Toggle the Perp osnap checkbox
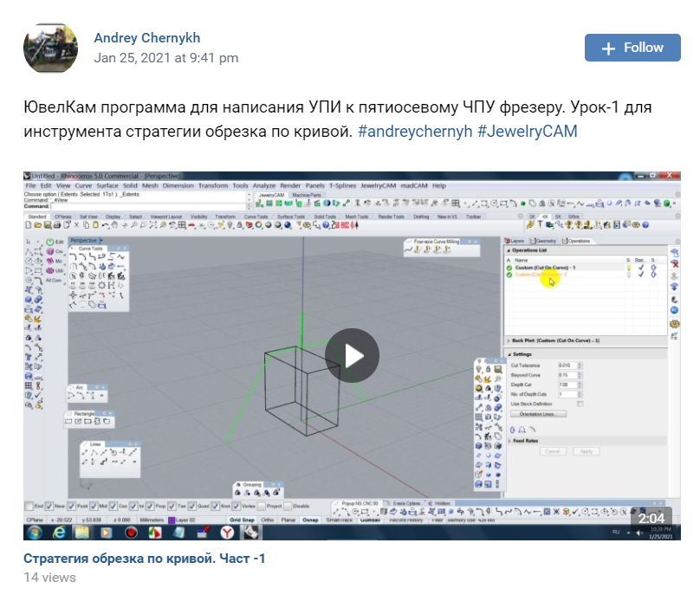Screen dimensions: 700x614 pyautogui.click(x=150, y=506)
